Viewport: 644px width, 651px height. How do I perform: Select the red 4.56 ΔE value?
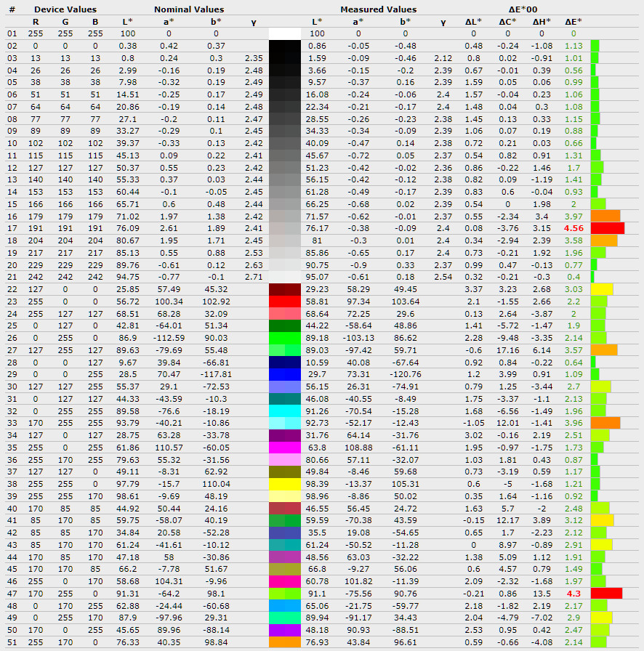tap(573, 227)
